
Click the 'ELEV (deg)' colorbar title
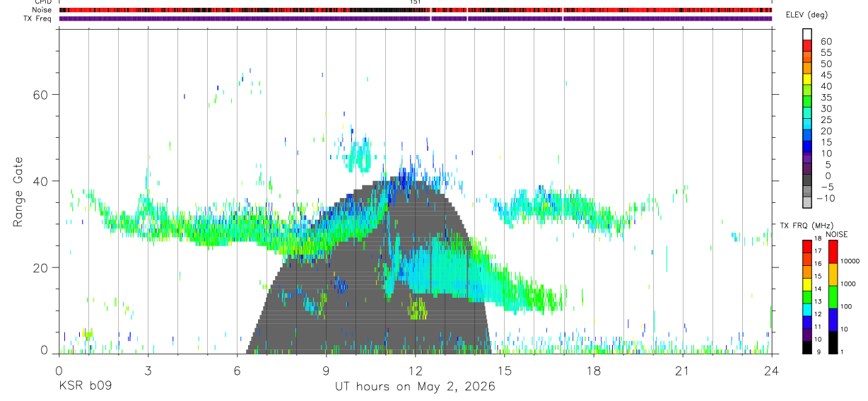coord(807,15)
